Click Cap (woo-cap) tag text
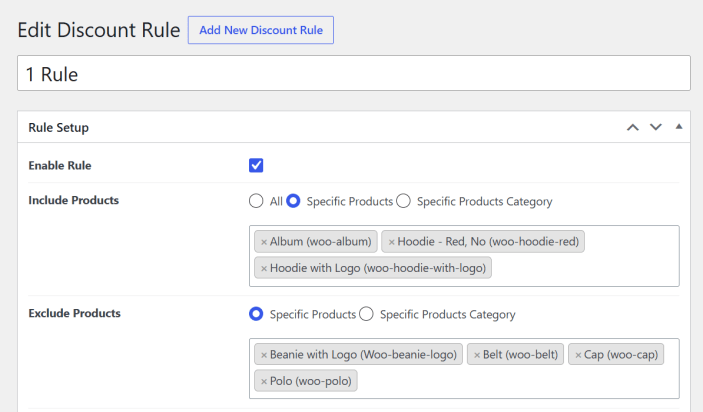Viewport: 703px width, 412px height. [621, 355]
